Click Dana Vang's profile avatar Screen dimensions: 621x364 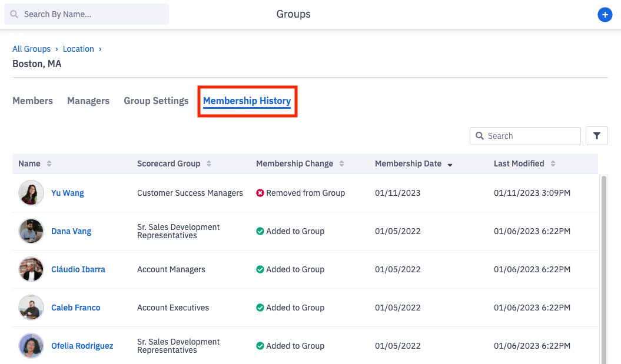(31, 231)
